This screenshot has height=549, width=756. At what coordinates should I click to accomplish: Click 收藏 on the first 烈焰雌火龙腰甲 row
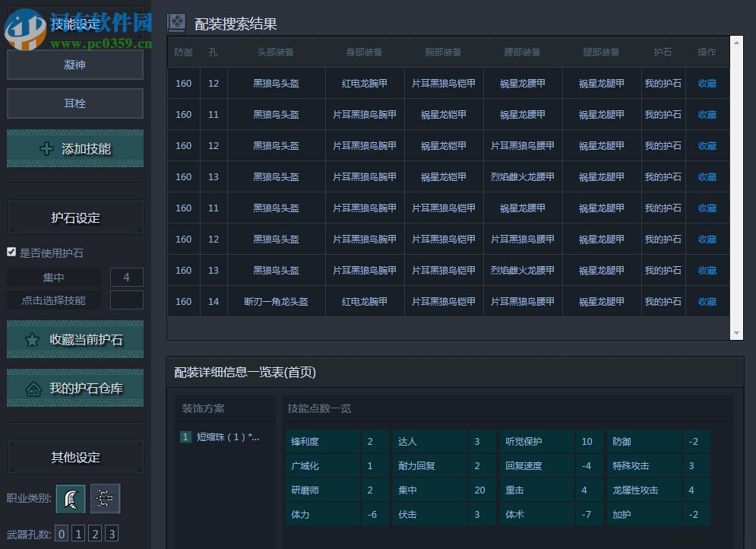pyautogui.click(x=707, y=176)
